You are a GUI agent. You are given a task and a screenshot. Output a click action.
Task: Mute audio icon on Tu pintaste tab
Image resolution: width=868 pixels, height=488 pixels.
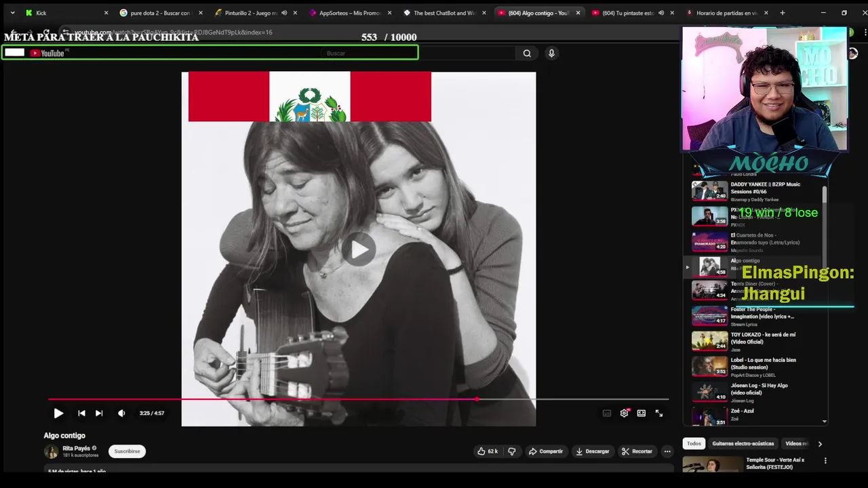(661, 13)
